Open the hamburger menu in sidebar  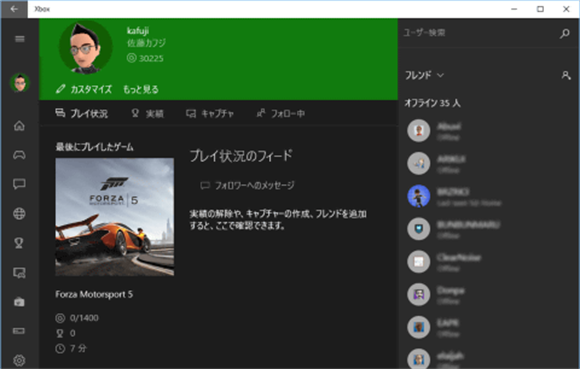(x=20, y=39)
